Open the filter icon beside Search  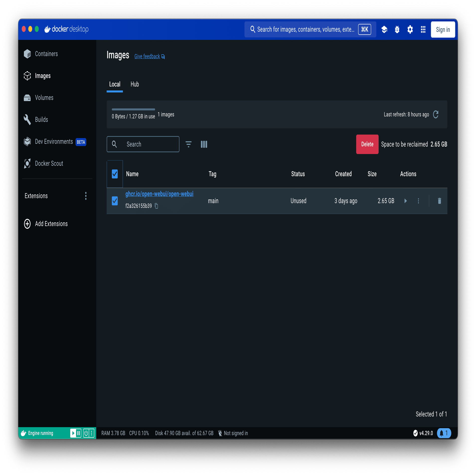click(188, 144)
